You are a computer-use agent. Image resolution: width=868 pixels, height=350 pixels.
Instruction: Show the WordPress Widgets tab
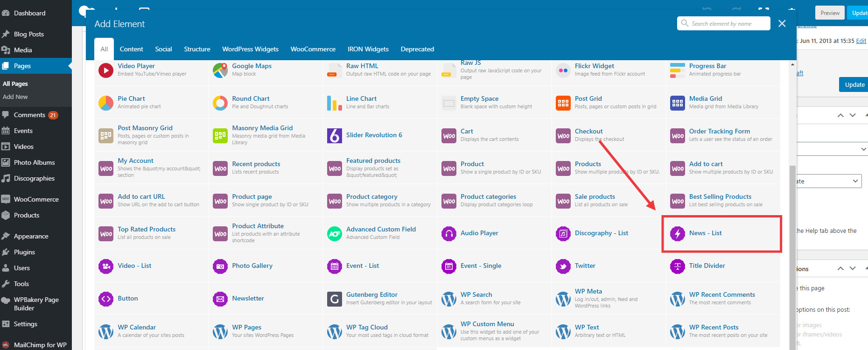[250, 49]
